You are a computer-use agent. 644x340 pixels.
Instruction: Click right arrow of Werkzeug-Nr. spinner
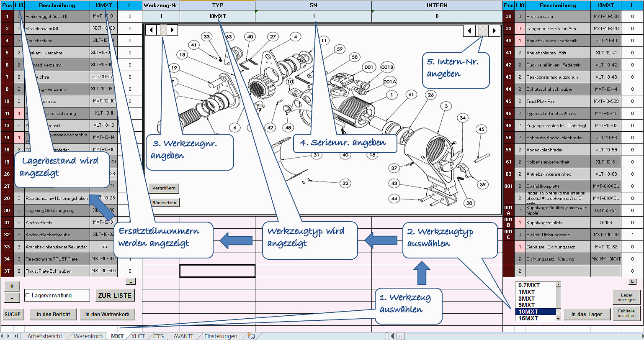[x=172, y=30]
